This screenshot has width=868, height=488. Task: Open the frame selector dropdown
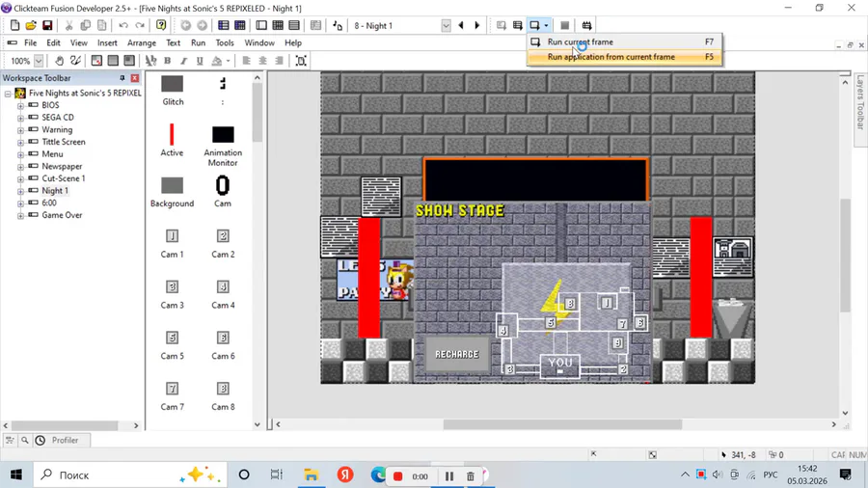pyautogui.click(x=446, y=26)
